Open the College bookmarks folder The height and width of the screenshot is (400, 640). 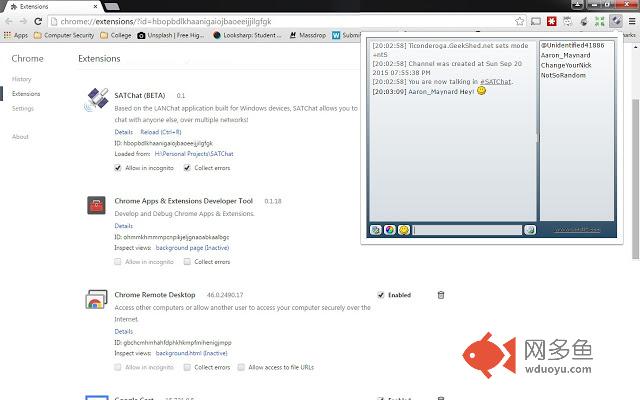tap(116, 36)
